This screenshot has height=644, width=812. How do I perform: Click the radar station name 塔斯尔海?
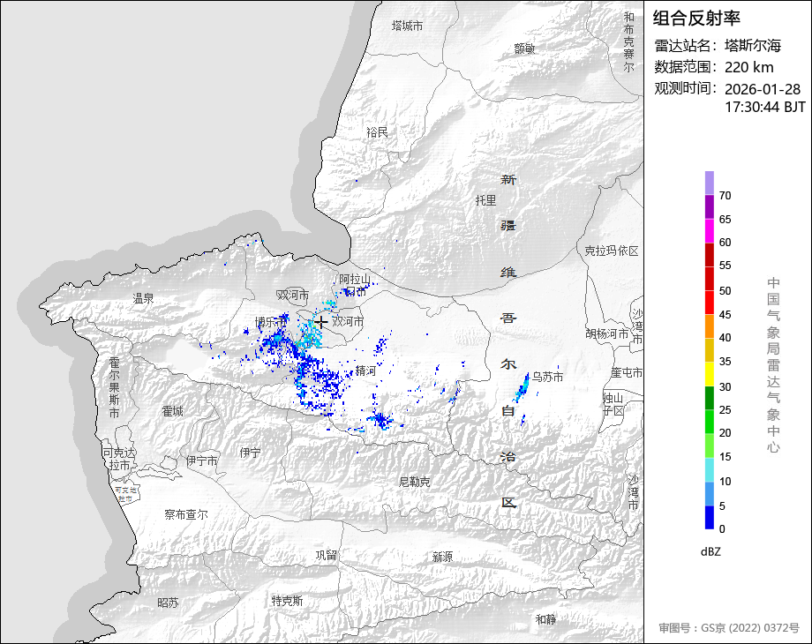(x=753, y=46)
